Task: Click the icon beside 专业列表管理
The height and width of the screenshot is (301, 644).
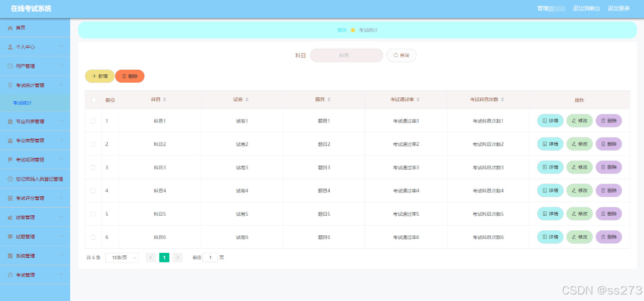Action: [10, 121]
